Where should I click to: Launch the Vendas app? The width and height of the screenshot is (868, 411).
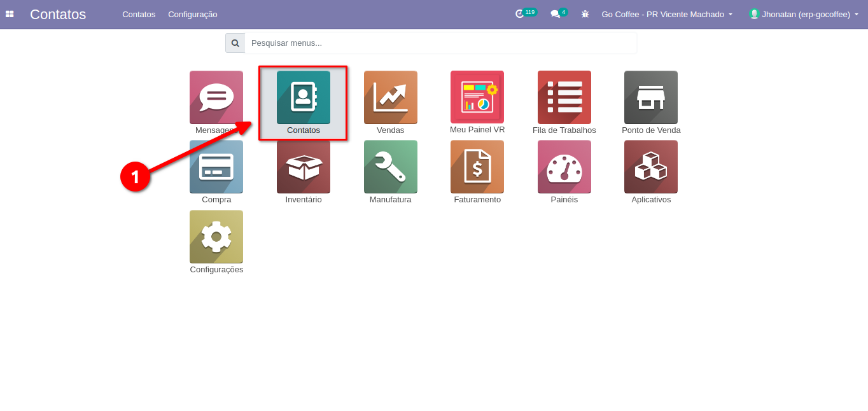pos(390,97)
